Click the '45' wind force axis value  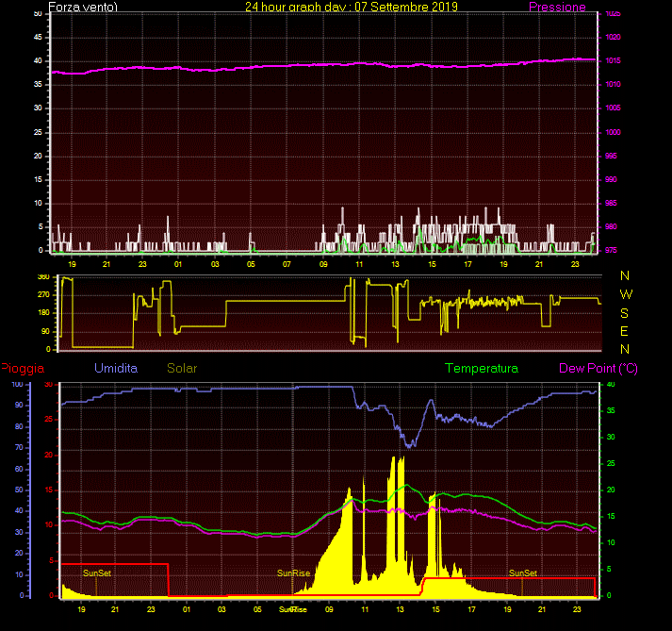pyautogui.click(x=38, y=37)
